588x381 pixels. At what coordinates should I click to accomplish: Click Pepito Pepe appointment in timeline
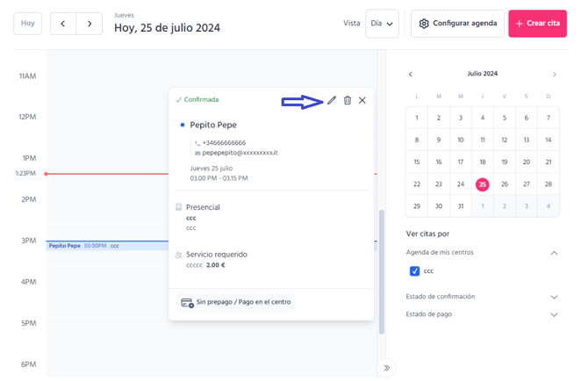pos(105,246)
